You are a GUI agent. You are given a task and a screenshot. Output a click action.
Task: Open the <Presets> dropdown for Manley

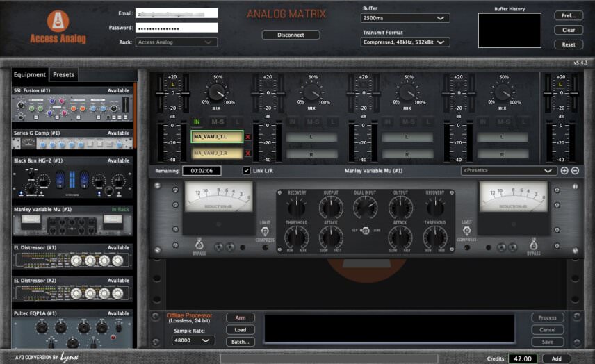click(509, 171)
